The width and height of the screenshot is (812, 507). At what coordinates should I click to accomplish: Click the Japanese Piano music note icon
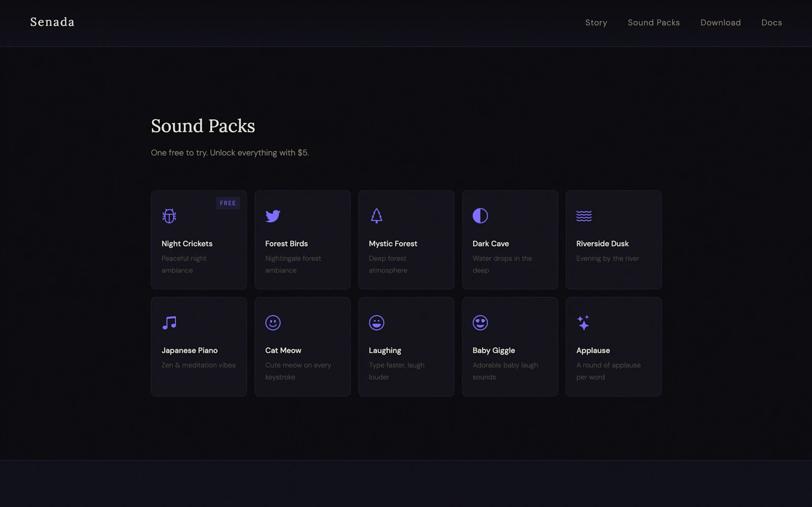(x=169, y=323)
